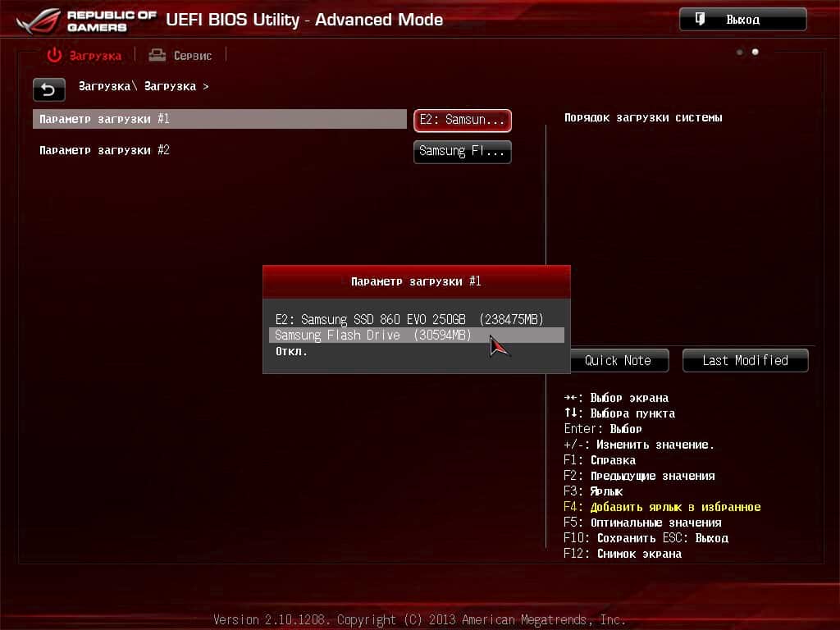Click the F4: Добавить ярлык в избранное hint
Viewport: 840px width, 630px height.
click(662, 507)
